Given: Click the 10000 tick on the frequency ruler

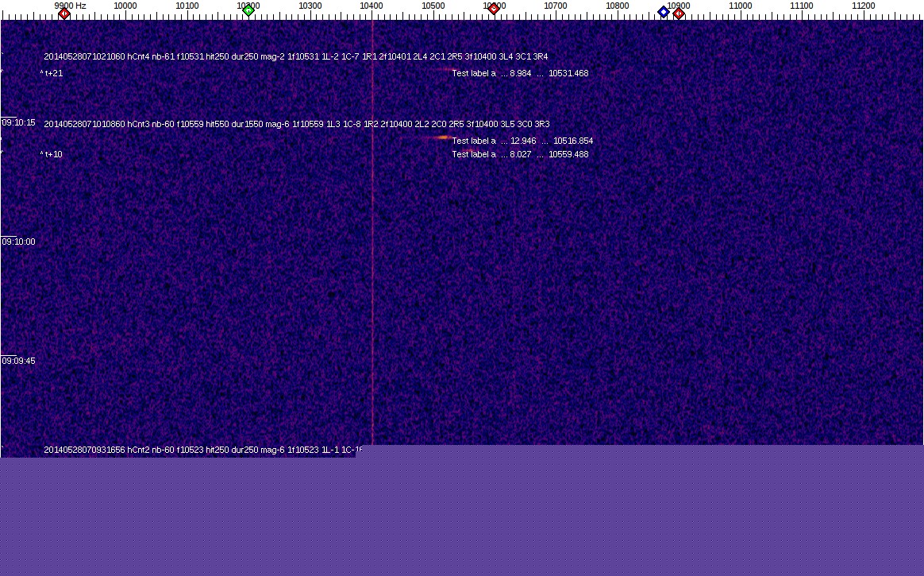Looking at the screenshot, I should click(125, 6).
